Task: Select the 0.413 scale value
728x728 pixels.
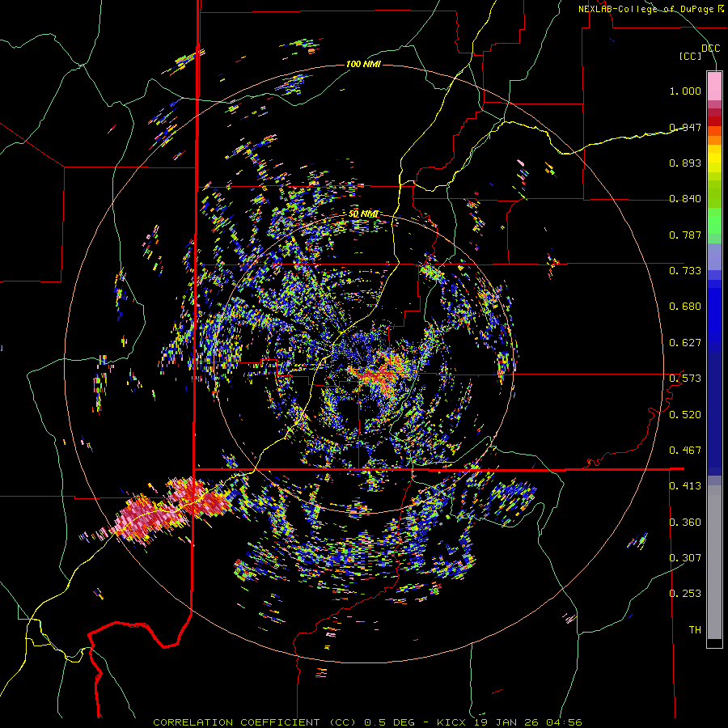Action: [x=685, y=486]
